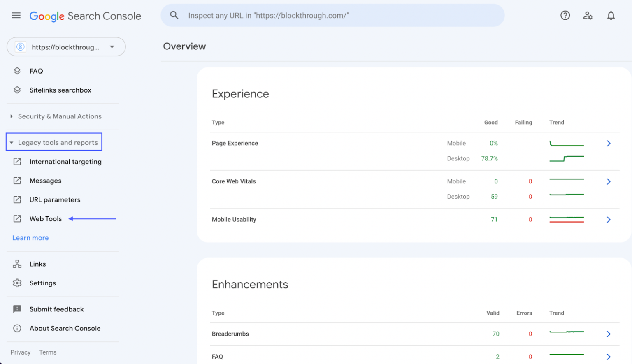
Task: Click the Search Console help icon
Action: (x=565, y=15)
